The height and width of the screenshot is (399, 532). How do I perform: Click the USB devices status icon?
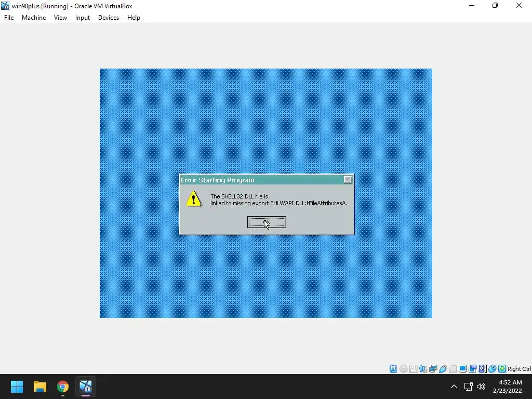point(443,369)
